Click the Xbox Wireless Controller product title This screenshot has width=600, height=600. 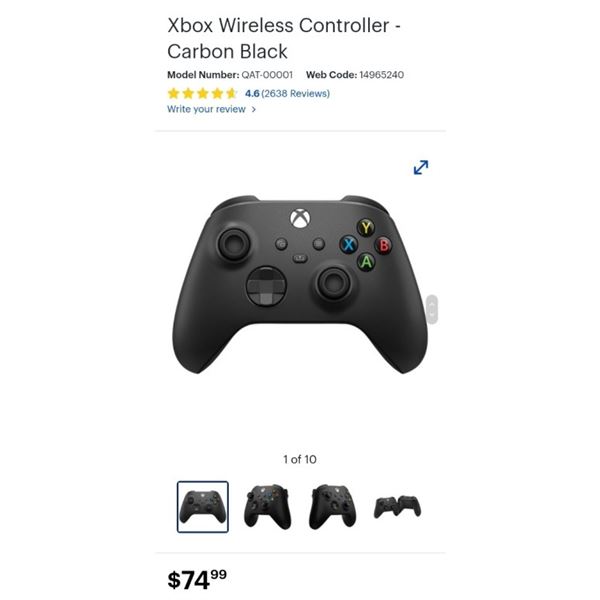284,38
